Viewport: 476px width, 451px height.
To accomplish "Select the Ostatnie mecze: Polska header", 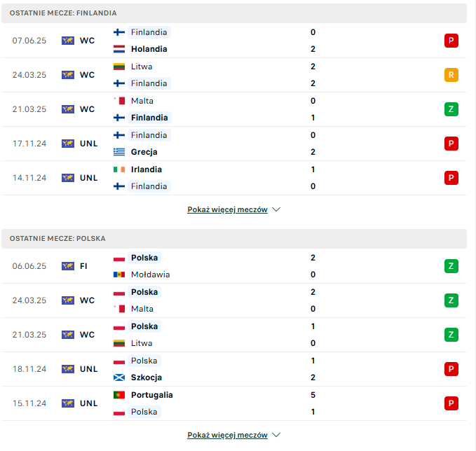I will click(x=234, y=239).
